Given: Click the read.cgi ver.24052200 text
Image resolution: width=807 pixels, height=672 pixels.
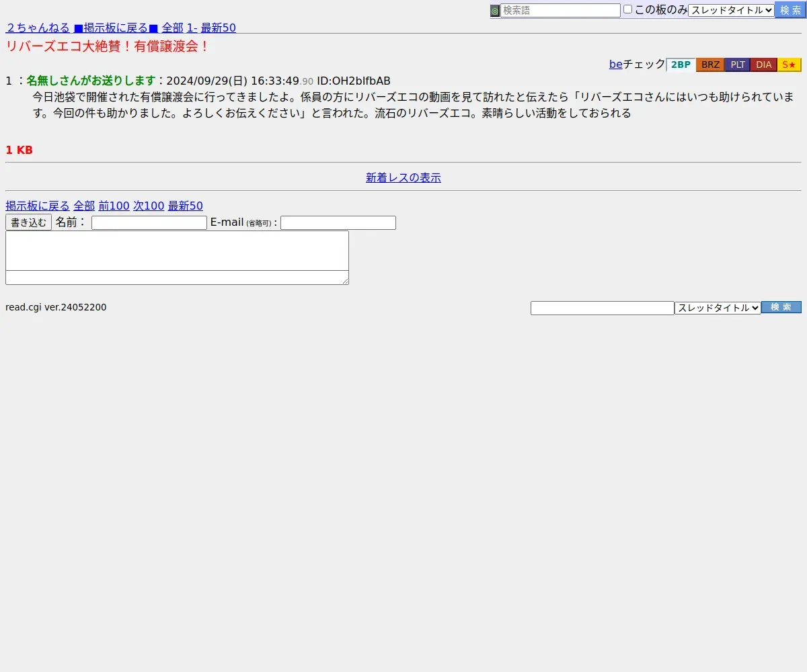Looking at the screenshot, I should pyautogui.click(x=56, y=307).
